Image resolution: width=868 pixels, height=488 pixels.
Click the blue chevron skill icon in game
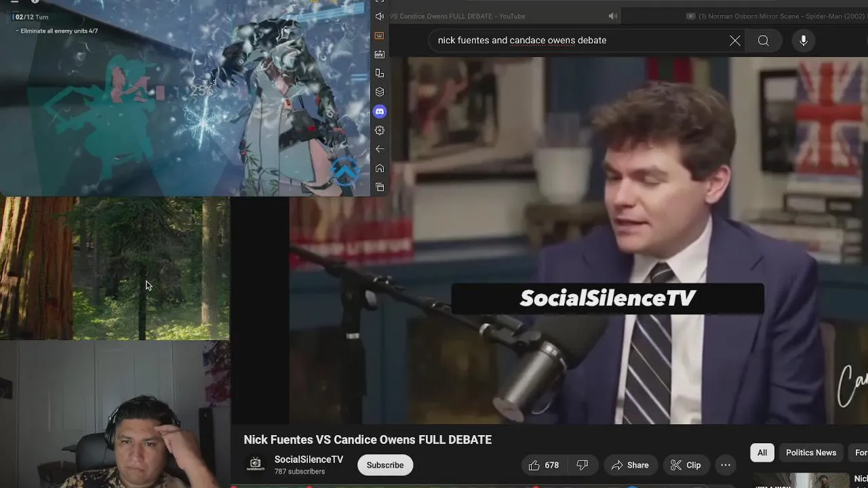tap(345, 171)
